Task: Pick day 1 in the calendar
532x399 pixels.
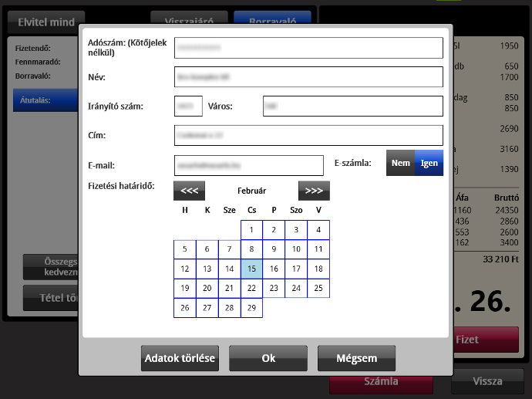Action: click(251, 229)
